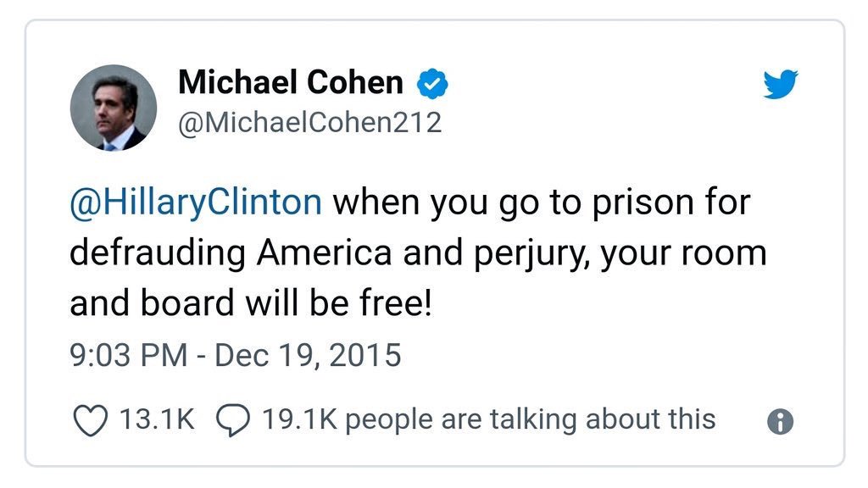The height and width of the screenshot is (488, 868).
Task: Follow the @HillaryClinton mention link
Action: [x=196, y=202]
